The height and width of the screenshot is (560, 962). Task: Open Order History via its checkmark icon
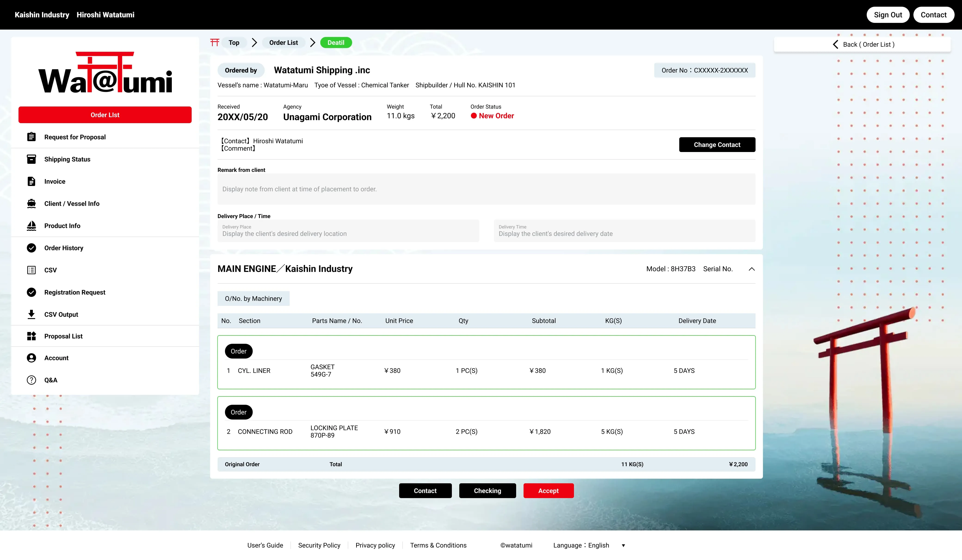click(x=32, y=248)
